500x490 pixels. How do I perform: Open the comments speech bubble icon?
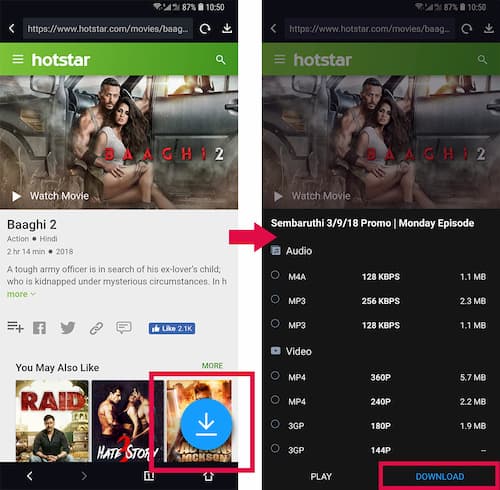click(124, 328)
